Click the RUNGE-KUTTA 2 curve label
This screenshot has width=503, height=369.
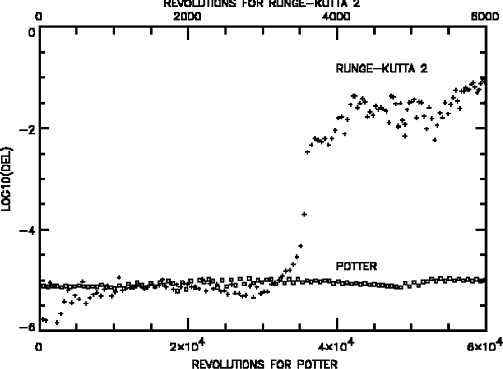coord(381,68)
